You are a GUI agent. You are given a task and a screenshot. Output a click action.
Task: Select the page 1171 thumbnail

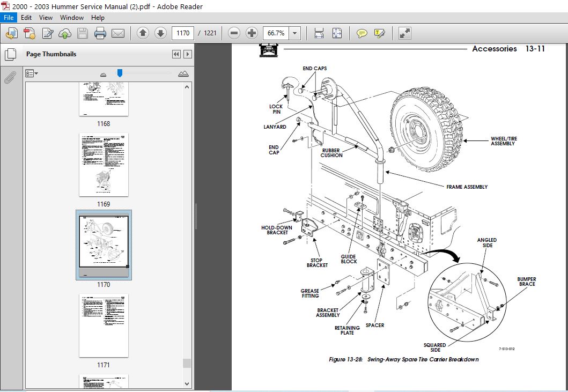(104, 326)
